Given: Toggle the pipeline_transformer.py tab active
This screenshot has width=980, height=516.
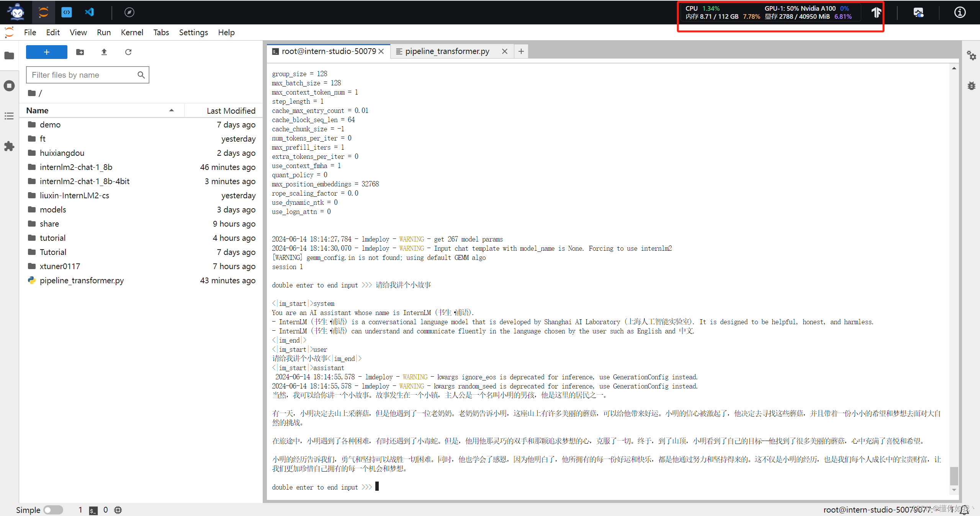Looking at the screenshot, I should point(447,51).
